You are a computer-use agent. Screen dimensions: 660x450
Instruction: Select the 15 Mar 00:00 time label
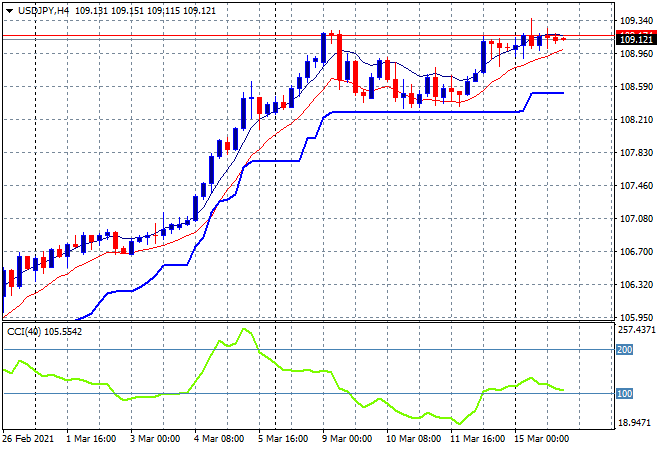[x=542, y=439]
